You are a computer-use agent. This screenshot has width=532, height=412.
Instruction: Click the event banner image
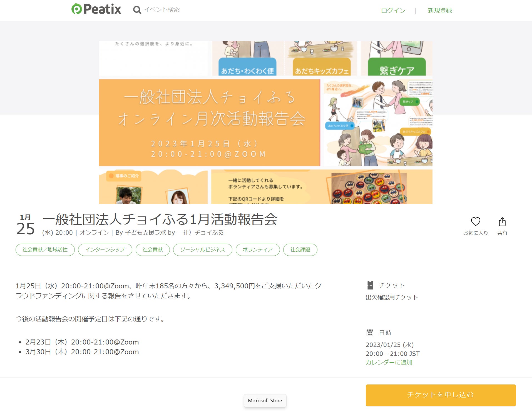265,122
